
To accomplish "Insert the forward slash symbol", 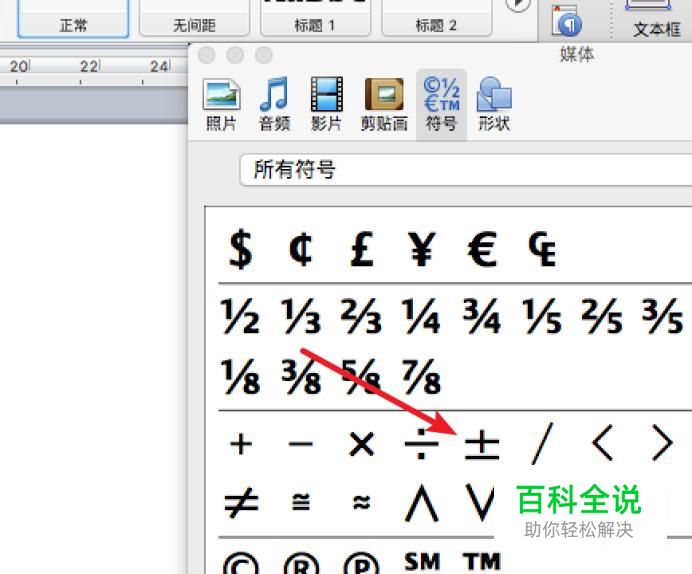I will point(542,444).
